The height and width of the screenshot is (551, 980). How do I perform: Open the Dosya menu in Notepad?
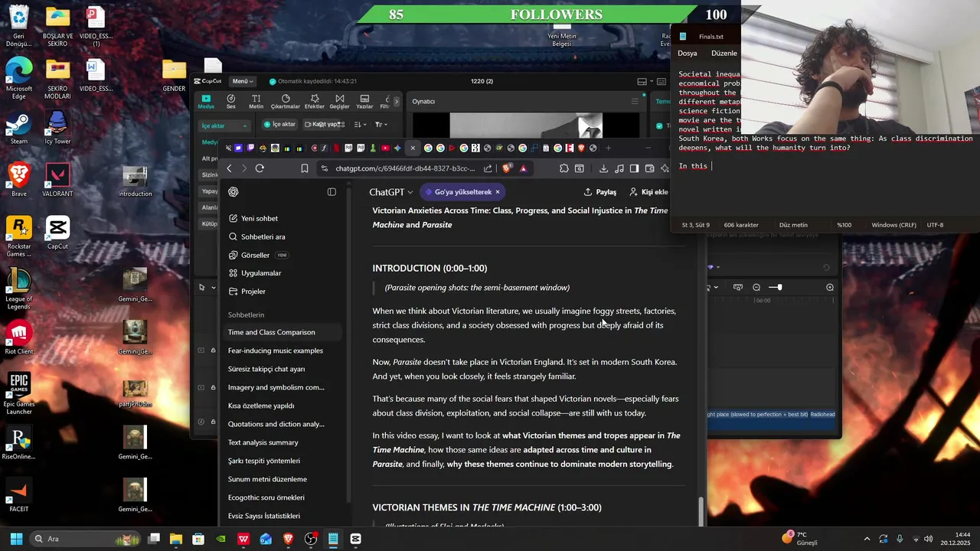[688, 54]
